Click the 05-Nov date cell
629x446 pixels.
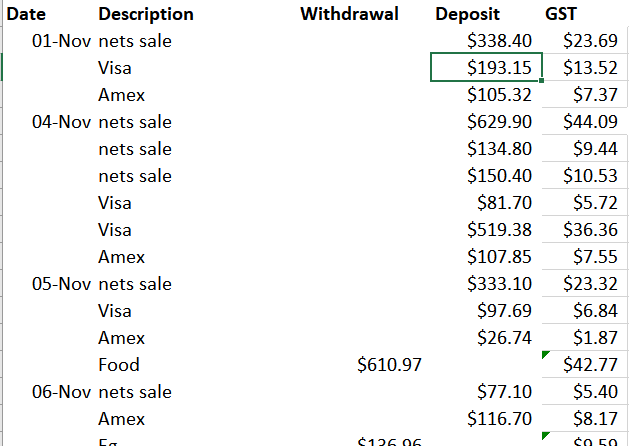tap(62, 284)
